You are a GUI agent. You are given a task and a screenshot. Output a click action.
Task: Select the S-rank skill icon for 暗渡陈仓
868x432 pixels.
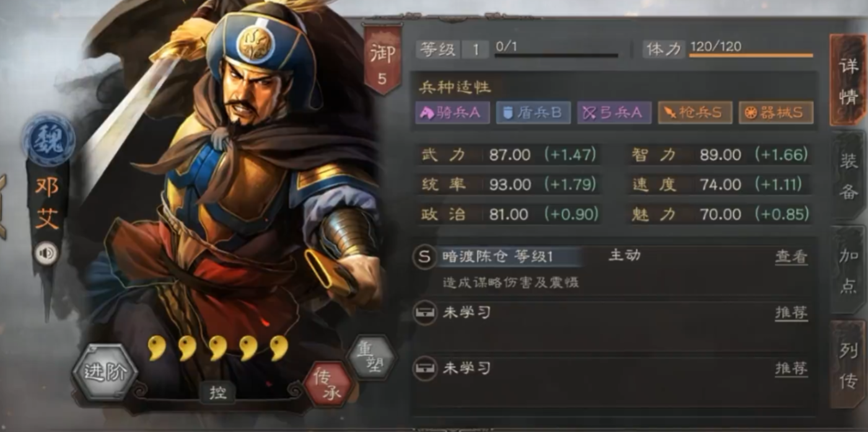pos(424,257)
